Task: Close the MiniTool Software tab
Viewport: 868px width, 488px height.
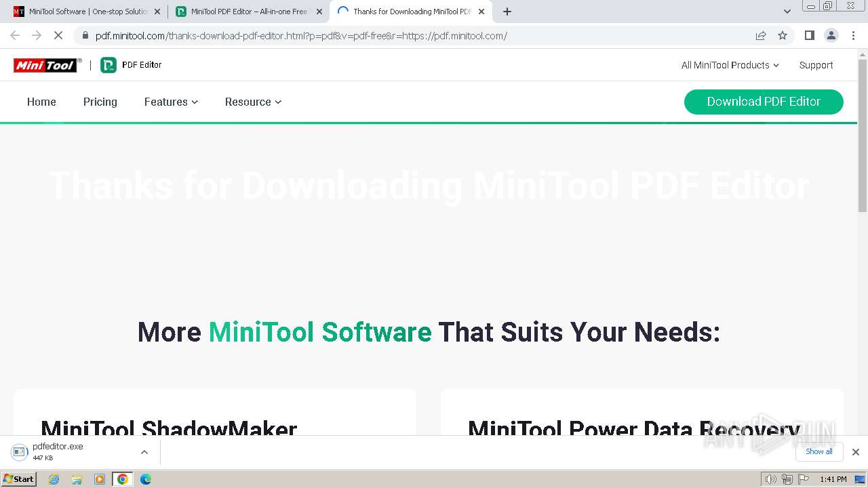Action: pos(157,12)
